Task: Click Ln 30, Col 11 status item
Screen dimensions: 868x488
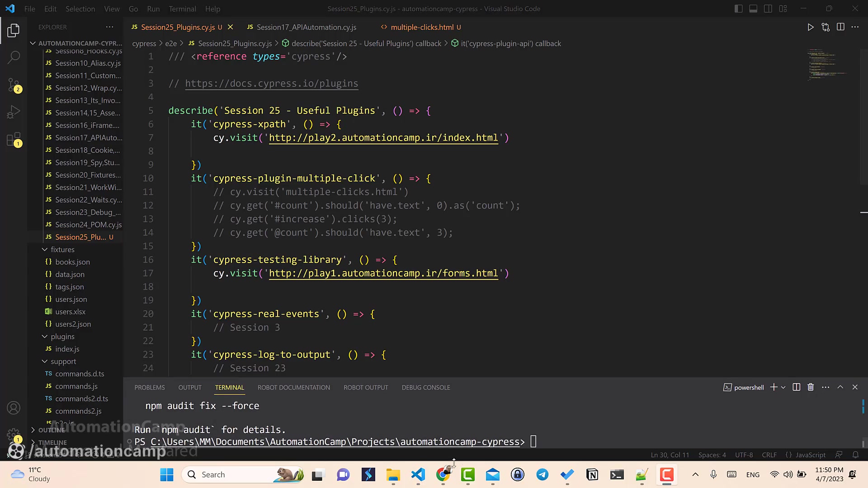Action: (670, 455)
